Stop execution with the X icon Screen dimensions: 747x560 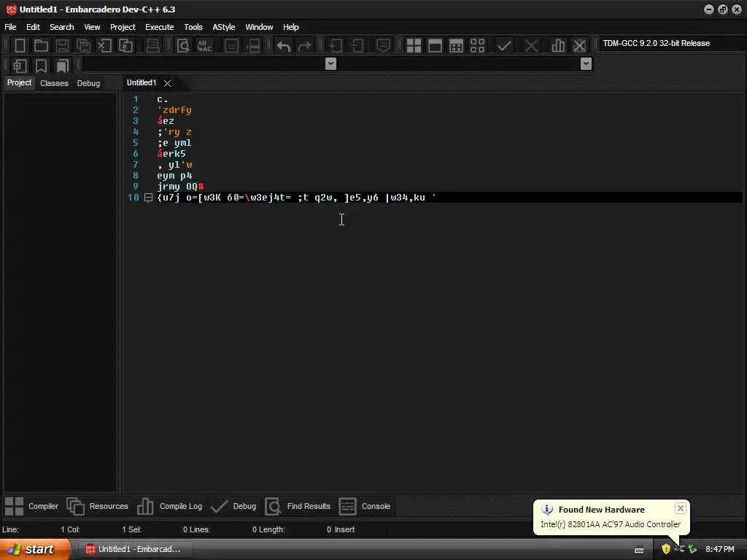click(x=531, y=46)
